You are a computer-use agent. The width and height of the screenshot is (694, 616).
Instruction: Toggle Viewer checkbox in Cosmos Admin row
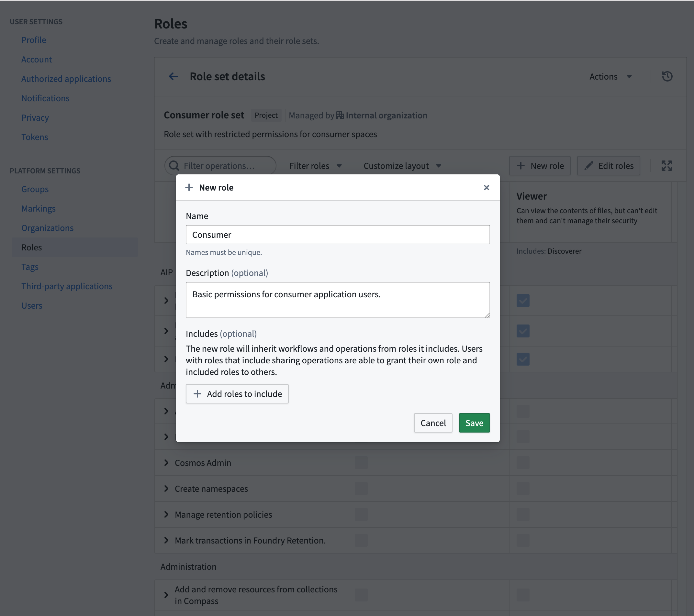point(523,463)
